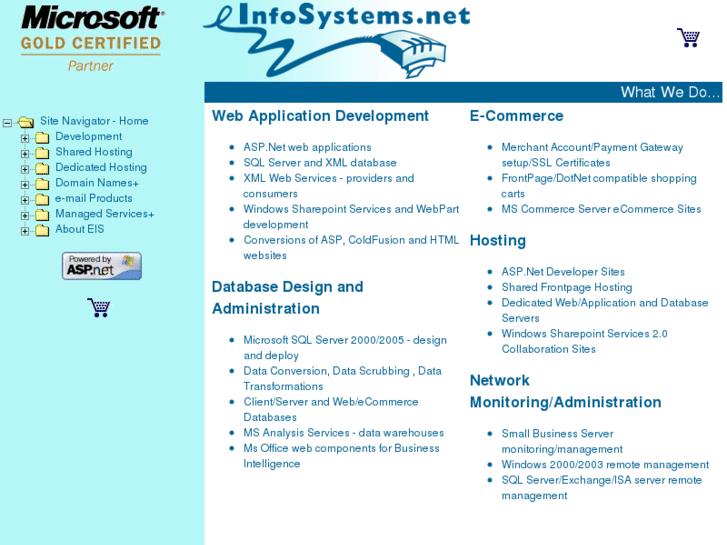Click the Hosting section heading
Screen dimensions: 727x545
pos(498,241)
